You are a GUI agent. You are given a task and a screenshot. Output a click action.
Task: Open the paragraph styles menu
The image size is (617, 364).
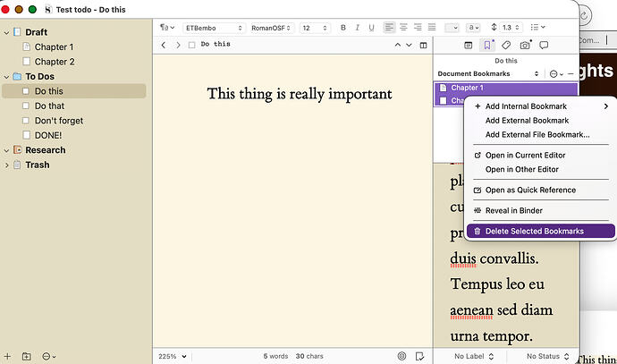coord(167,28)
